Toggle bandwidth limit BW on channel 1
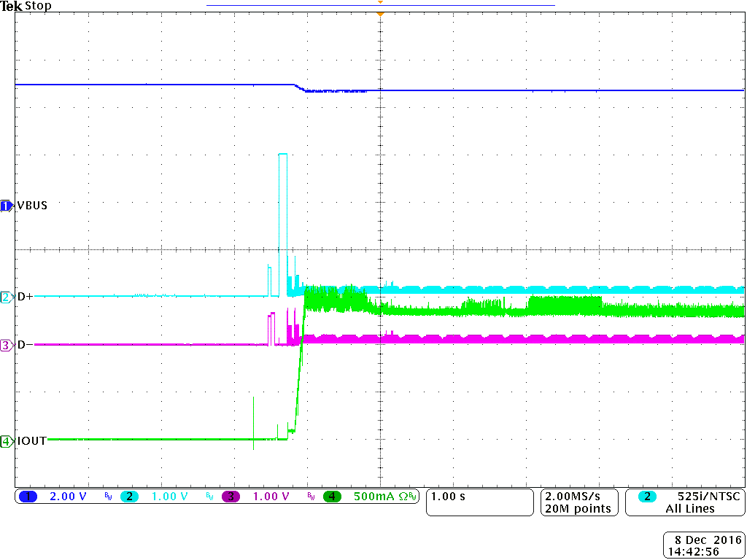Screen dimensions: 747x560 (107, 498)
